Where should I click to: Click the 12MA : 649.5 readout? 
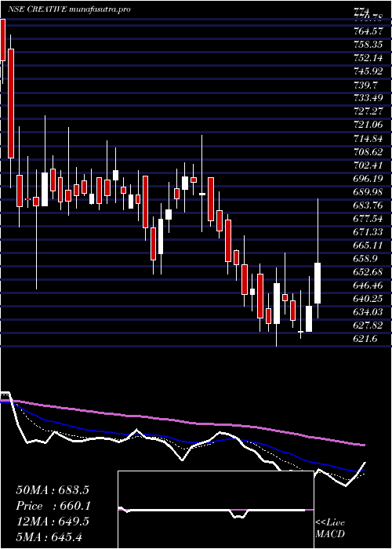(53, 522)
